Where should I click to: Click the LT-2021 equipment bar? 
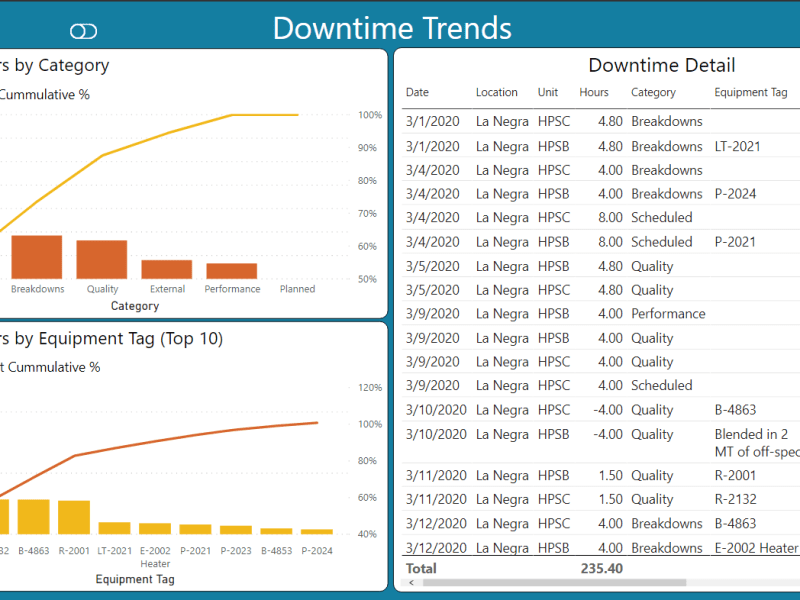[x=114, y=528]
